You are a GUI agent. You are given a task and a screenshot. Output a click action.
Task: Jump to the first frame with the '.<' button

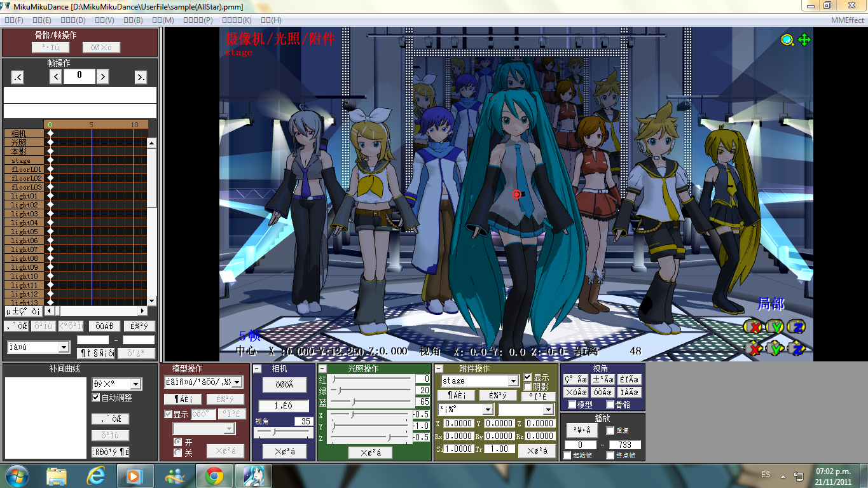click(17, 77)
